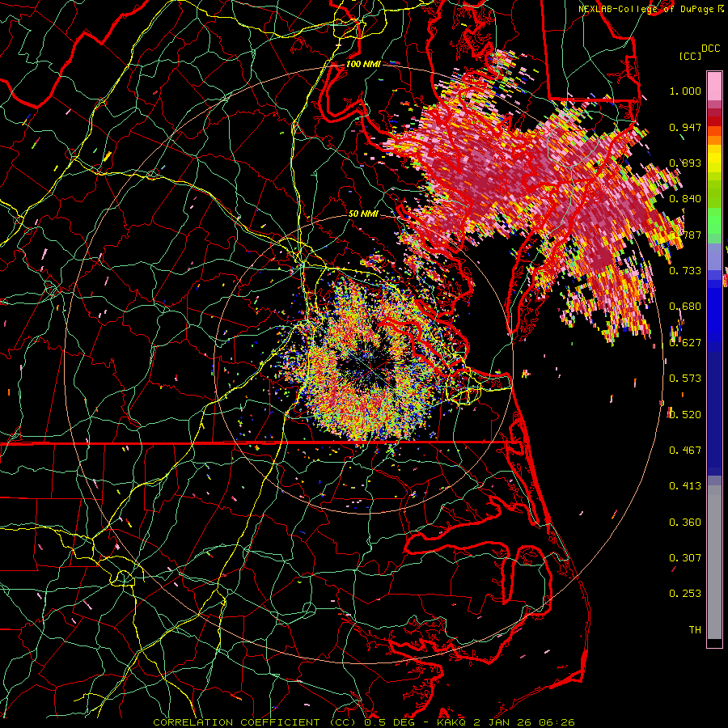This screenshot has height=728, width=728.
Task: Select the 0.893 scale value
Action: 685,163
